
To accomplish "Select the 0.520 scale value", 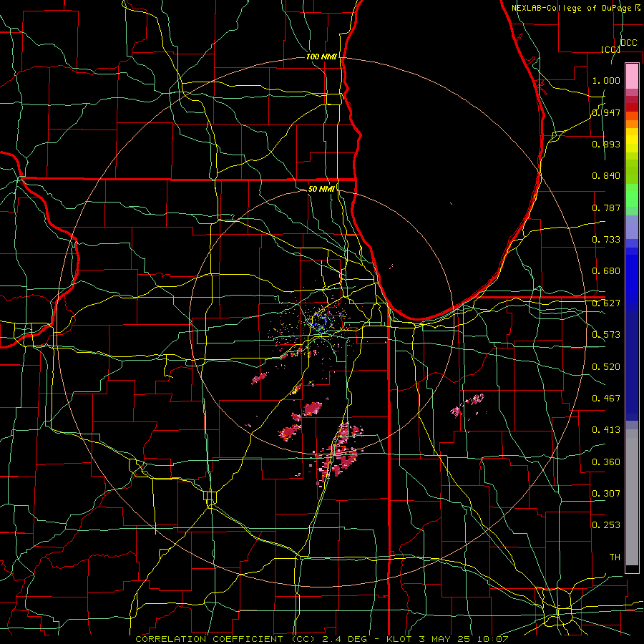I will 606,366.
